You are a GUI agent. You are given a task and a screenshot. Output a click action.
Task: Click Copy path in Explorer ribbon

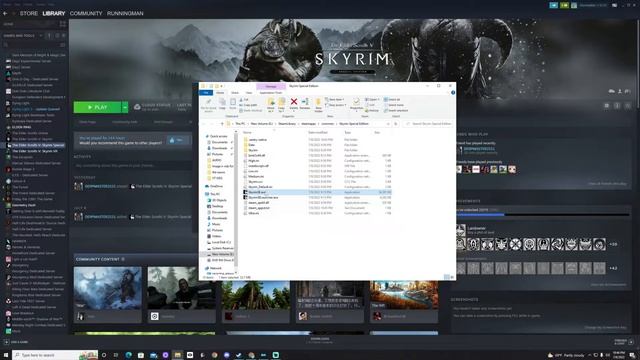249,105
